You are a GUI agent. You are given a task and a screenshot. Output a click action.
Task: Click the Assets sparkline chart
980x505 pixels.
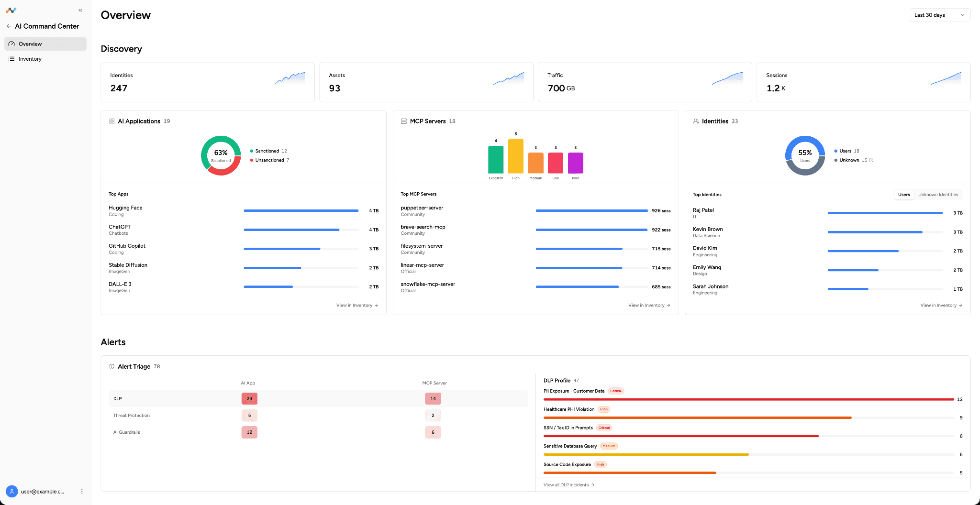click(509, 78)
